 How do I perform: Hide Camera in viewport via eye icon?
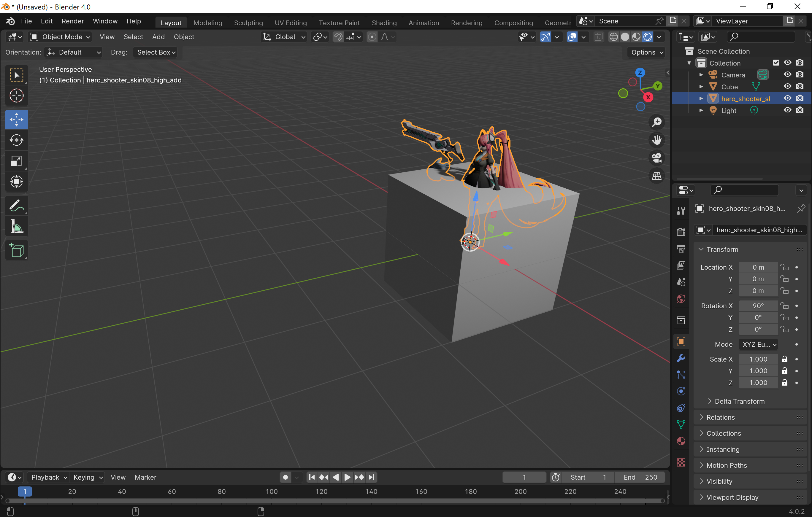(x=787, y=74)
